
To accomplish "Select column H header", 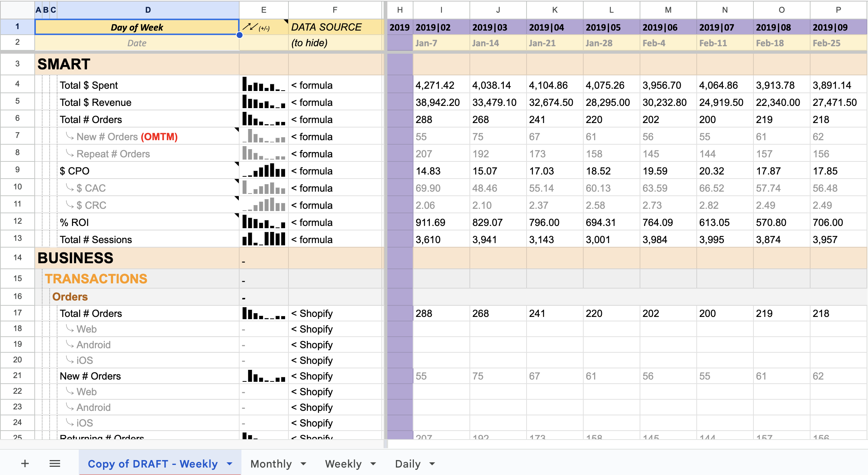I will pos(400,10).
